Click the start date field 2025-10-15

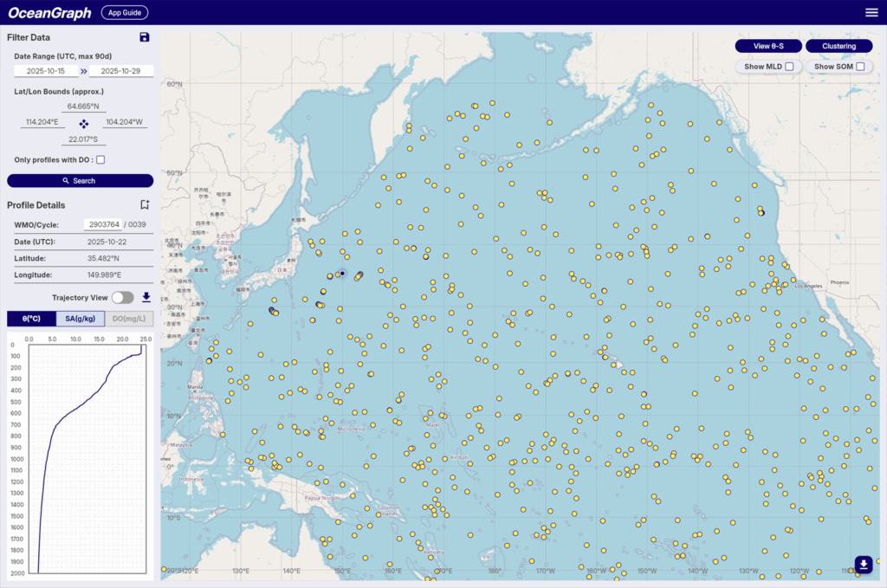[47, 71]
